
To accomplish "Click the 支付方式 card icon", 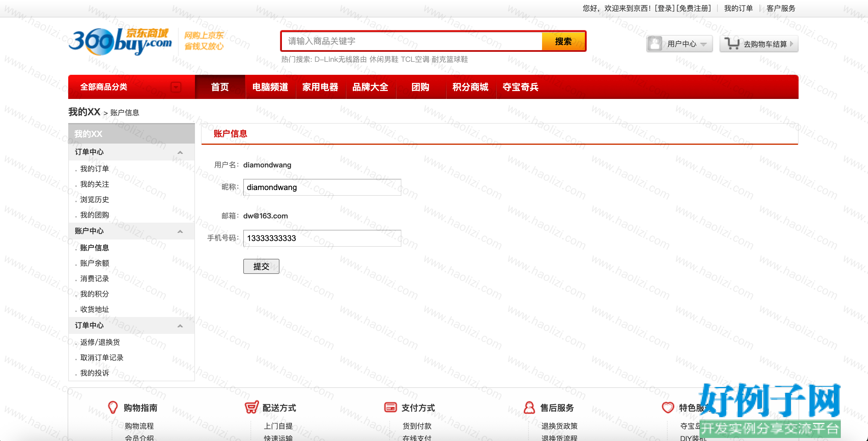I will [390, 407].
